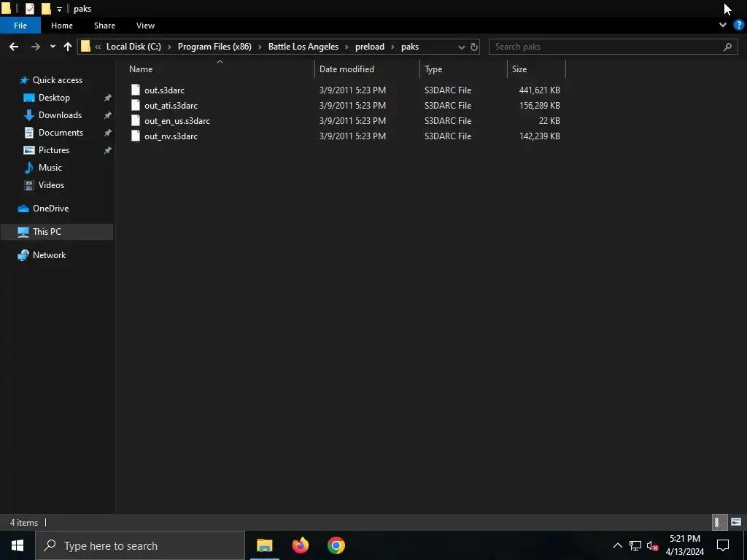The width and height of the screenshot is (747, 560).
Task: Select the out_nv.s3darc file name
Action: click(x=171, y=136)
